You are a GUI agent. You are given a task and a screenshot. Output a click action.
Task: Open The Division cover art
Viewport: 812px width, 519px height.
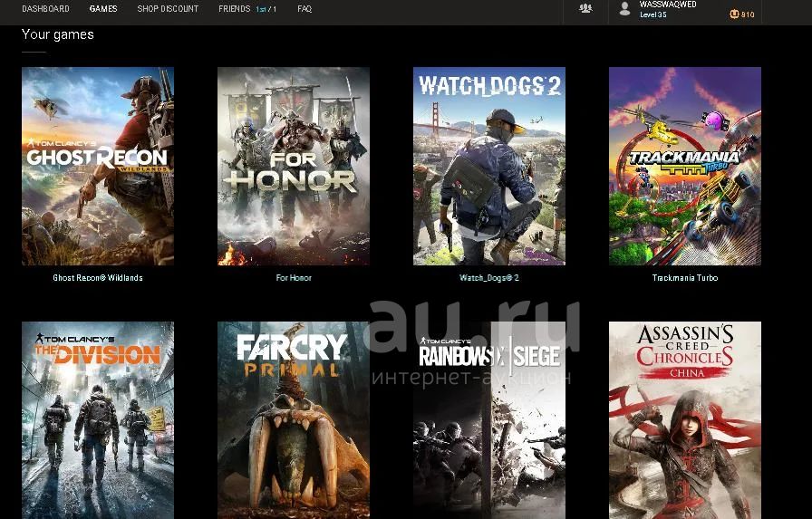point(98,420)
